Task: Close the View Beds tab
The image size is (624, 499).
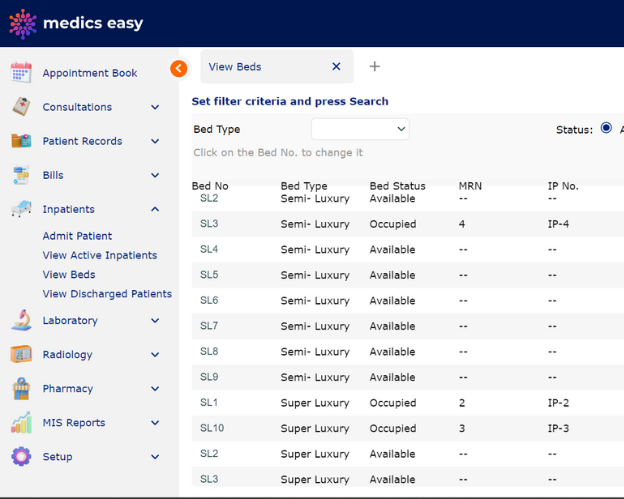Action: pyautogui.click(x=336, y=66)
